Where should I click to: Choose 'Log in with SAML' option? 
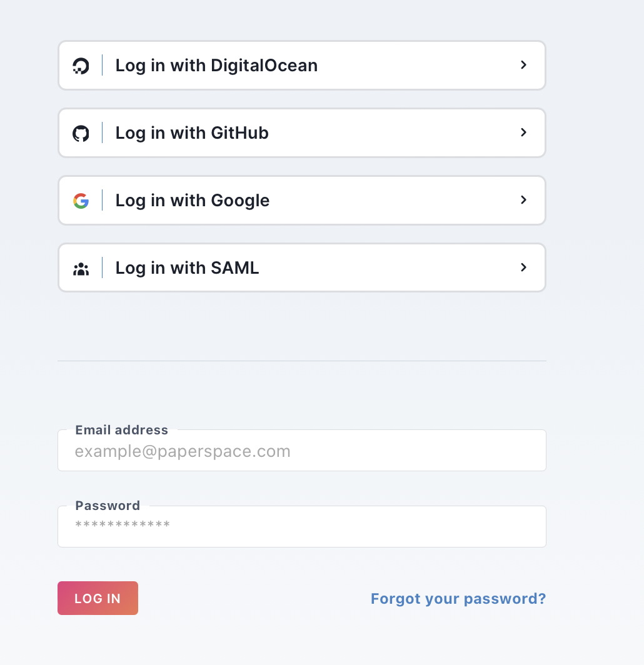tap(187, 268)
